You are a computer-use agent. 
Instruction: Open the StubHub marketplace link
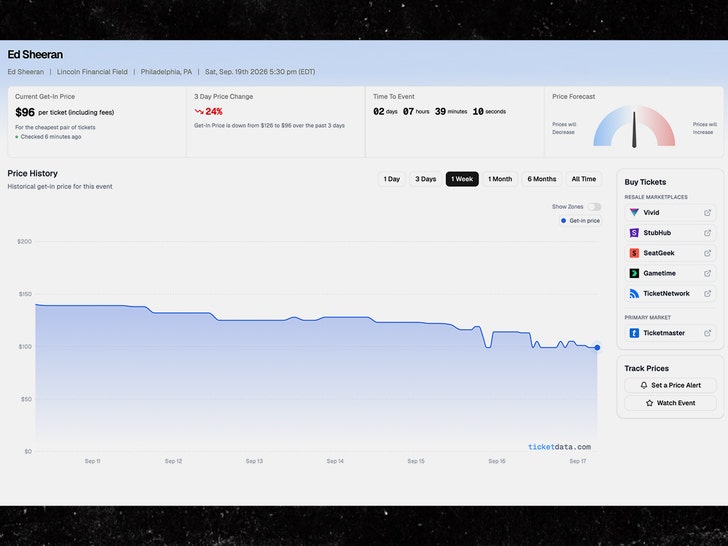pos(670,233)
